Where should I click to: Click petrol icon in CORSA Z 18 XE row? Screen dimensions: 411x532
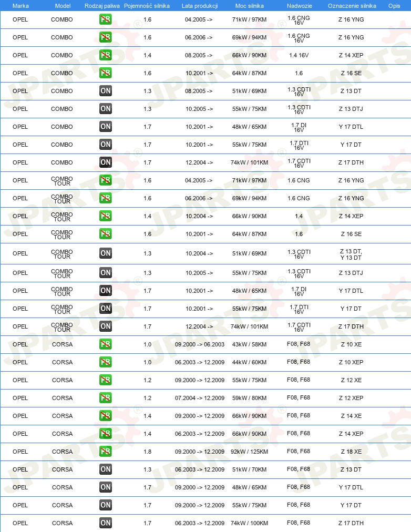click(x=106, y=451)
